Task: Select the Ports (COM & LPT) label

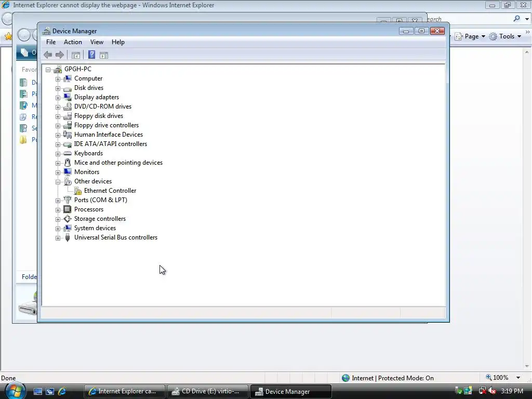Action: click(101, 200)
